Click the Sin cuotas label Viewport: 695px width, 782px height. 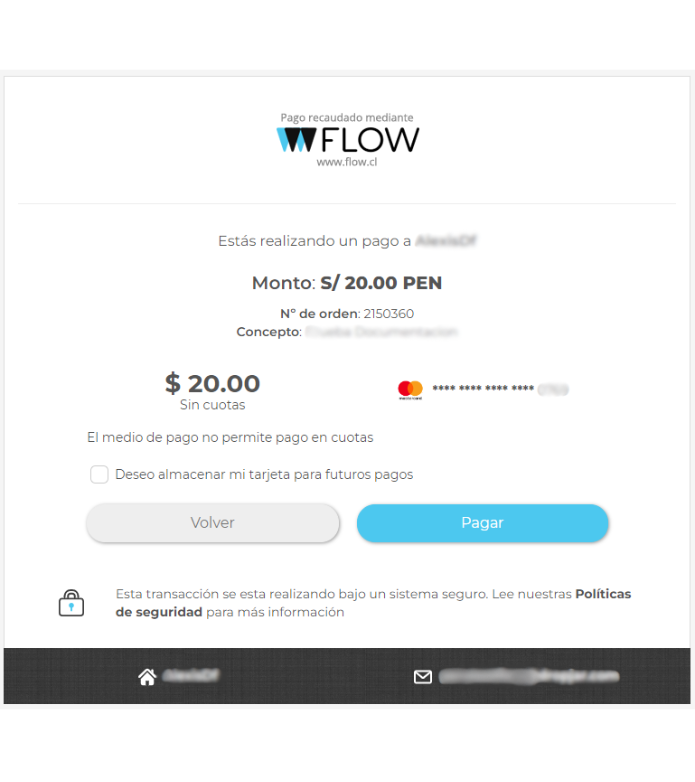coord(212,405)
